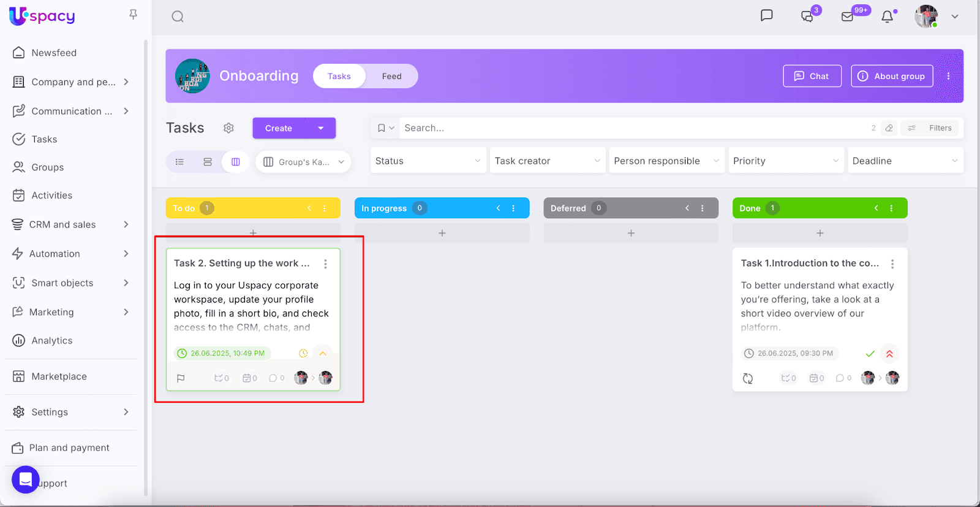Switch to Kanban board view
Image resolution: width=980 pixels, height=507 pixels.
pos(236,162)
